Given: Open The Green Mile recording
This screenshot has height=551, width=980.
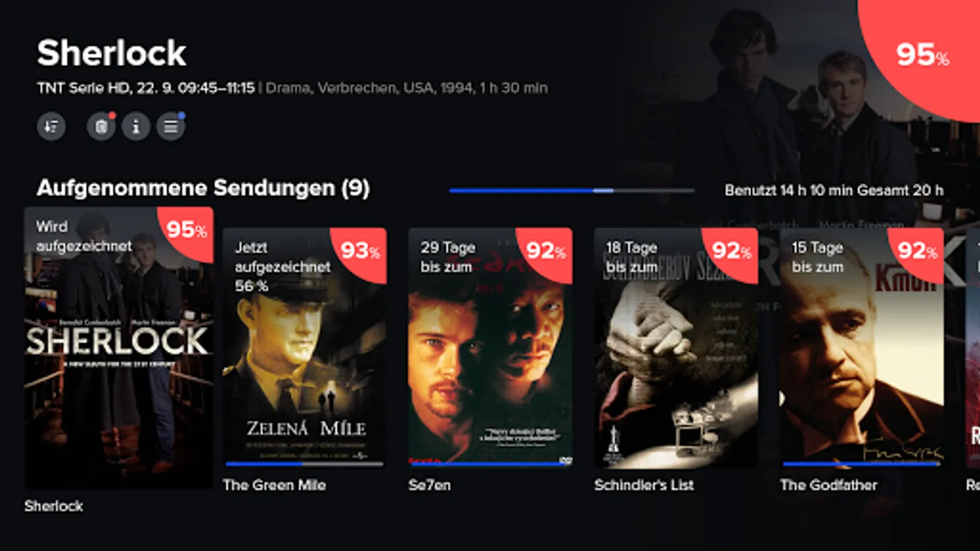Looking at the screenshot, I should point(304,348).
